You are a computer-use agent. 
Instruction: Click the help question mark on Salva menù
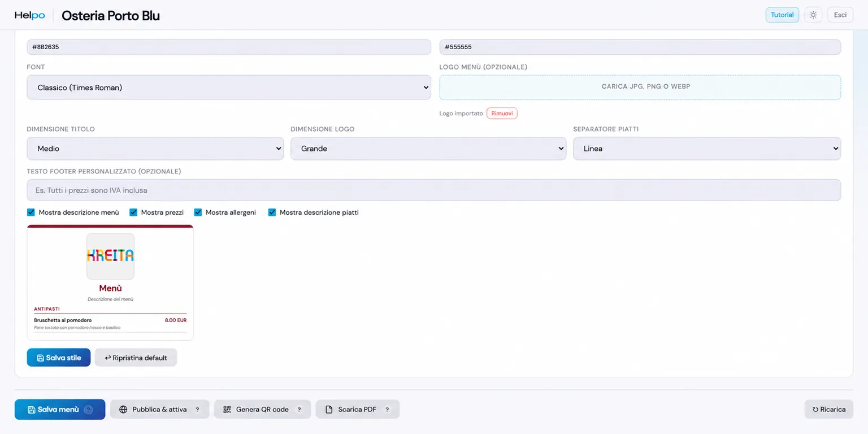(x=88, y=410)
